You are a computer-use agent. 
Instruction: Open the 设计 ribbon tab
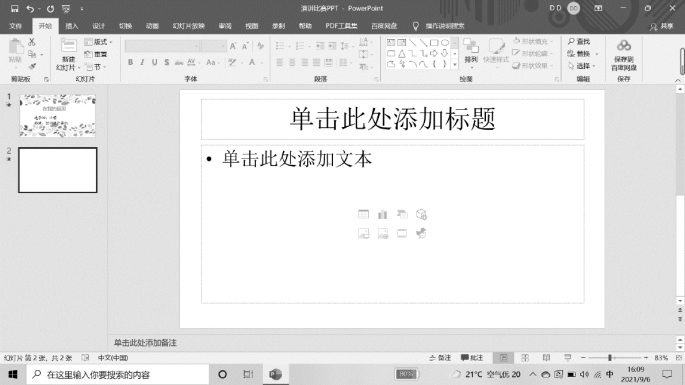click(99, 26)
